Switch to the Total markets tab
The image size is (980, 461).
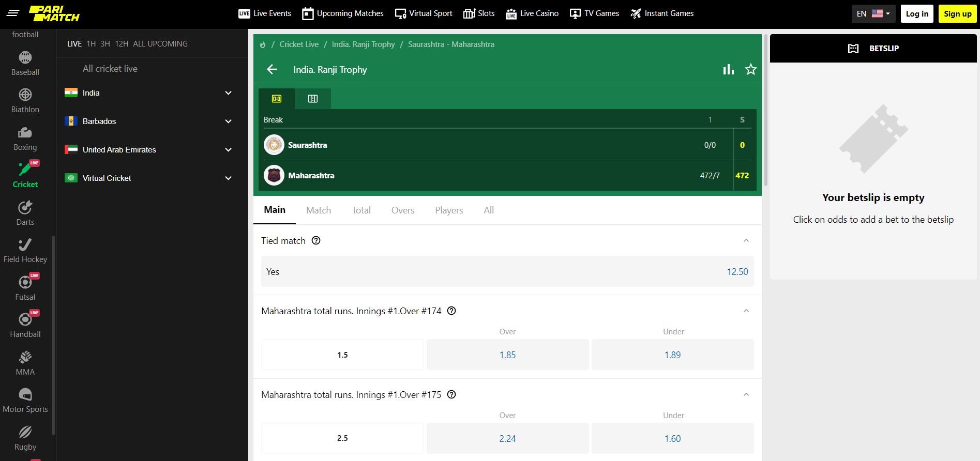tap(361, 210)
